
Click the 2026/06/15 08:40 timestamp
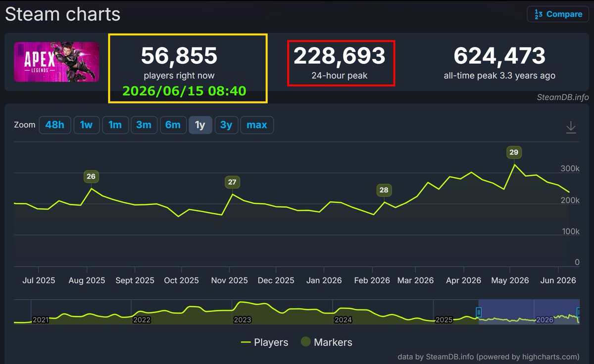184,91
